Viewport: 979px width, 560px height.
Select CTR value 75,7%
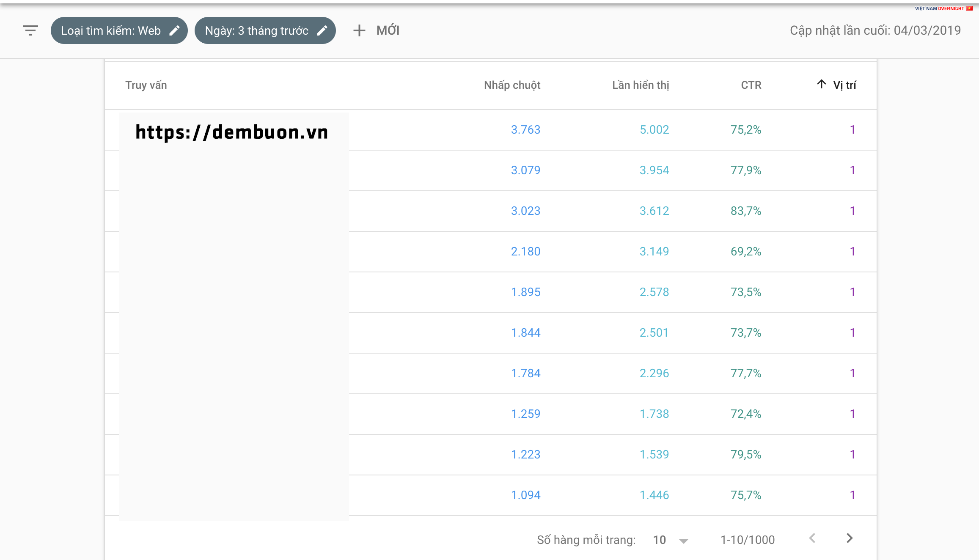tap(746, 495)
